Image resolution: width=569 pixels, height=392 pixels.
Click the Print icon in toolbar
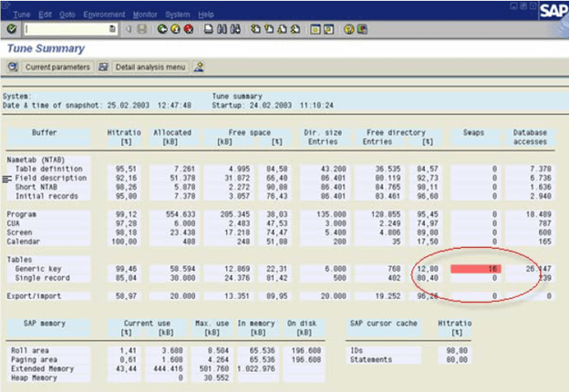pyautogui.click(x=209, y=29)
